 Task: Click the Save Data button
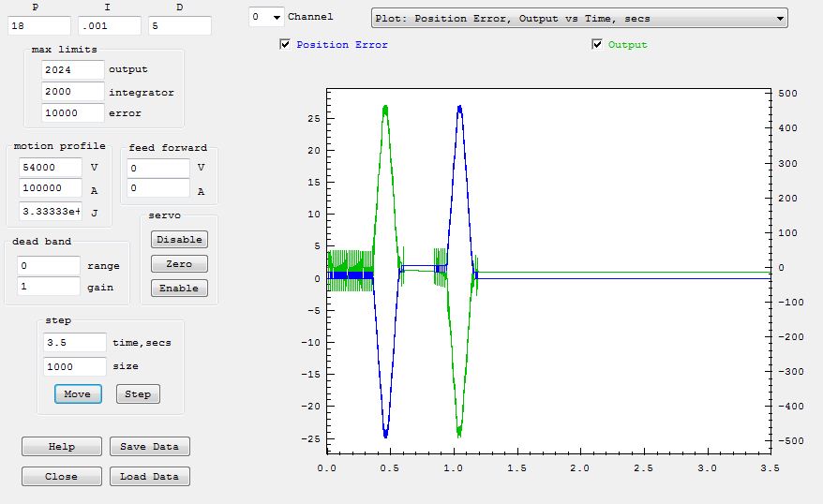point(150,447)
